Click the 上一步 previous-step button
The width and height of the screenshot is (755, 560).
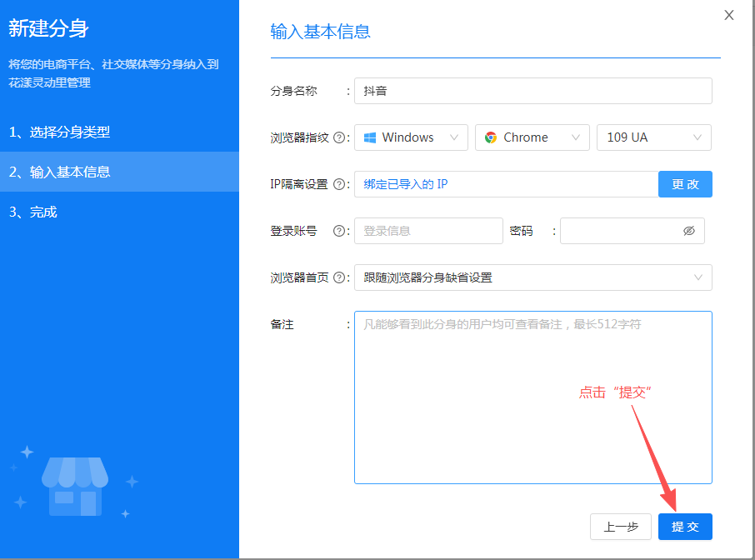click(621, 527)
